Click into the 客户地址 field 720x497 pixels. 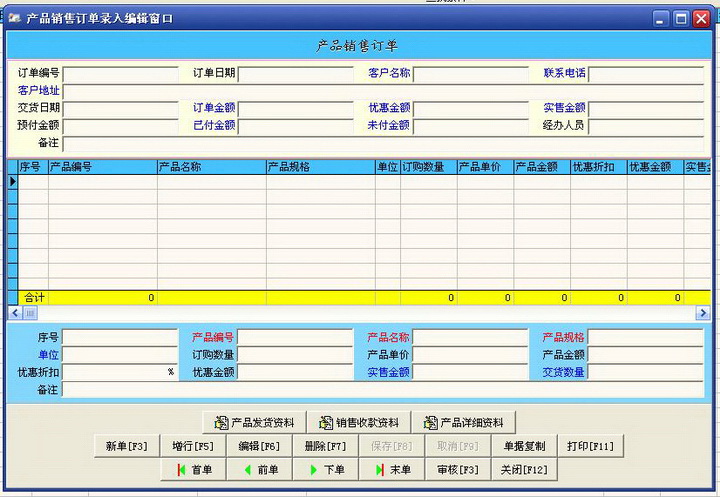point(383,91)
